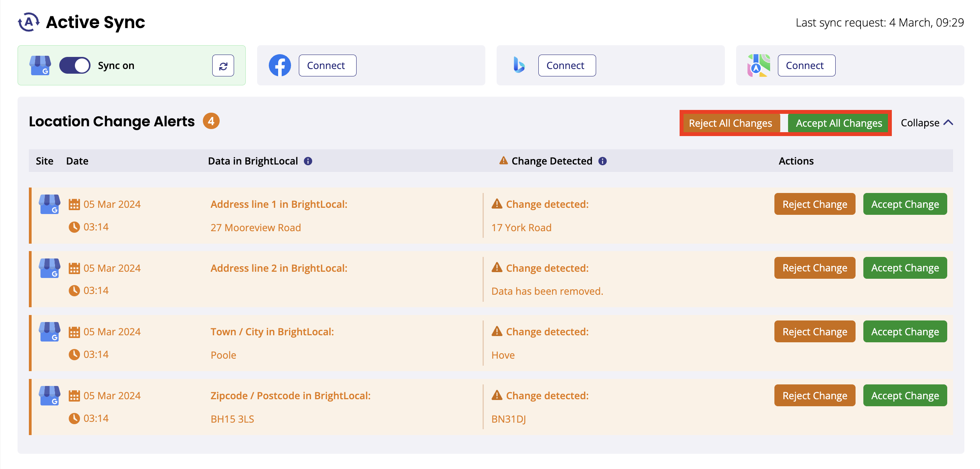This screenshot has width=980, height=469.
Task: Select the Actions column header
Action: (795, 161)
